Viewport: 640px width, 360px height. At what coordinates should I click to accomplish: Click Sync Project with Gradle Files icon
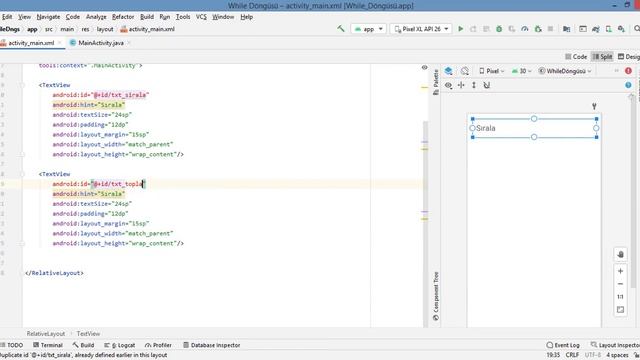596,29
